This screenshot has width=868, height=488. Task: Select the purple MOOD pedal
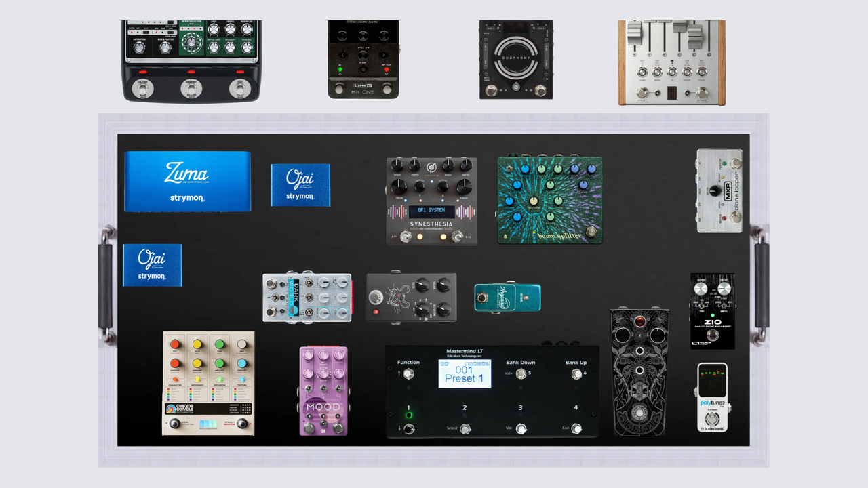pyautogui.click(x=323, y=391)
